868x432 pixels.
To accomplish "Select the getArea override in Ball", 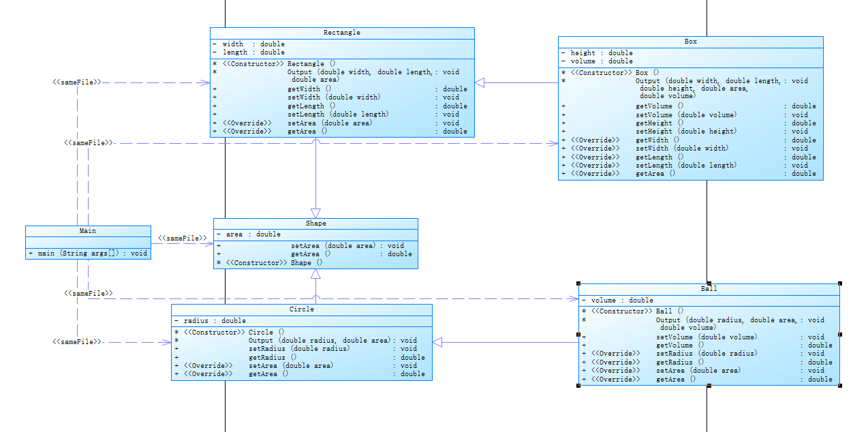I will [707, 380].
